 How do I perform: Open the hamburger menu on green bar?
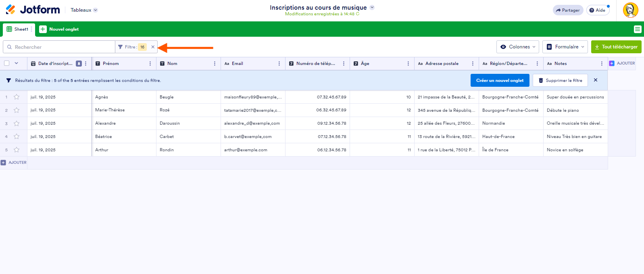coord(637,29)
